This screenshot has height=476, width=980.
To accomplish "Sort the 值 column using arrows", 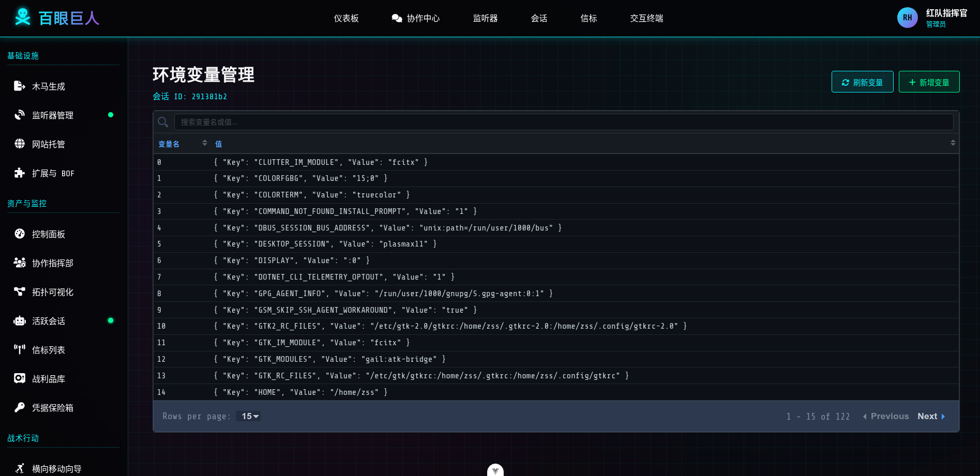I will pyautogui.click(x=953, y=143).
